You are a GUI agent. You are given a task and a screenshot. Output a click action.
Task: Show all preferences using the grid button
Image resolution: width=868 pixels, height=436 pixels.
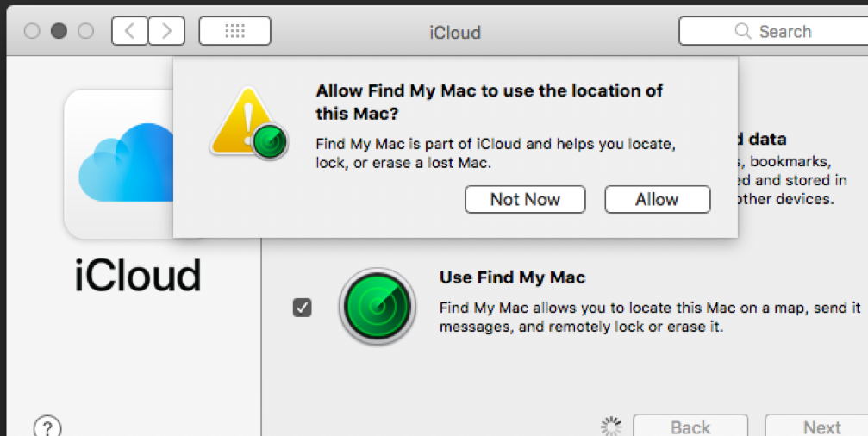coord(234,32)
